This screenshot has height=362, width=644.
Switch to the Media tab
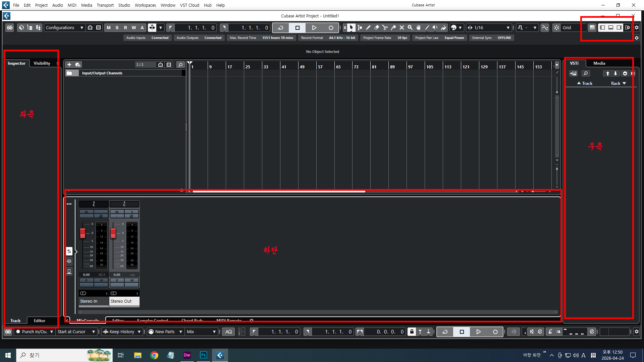pos(599,63)
